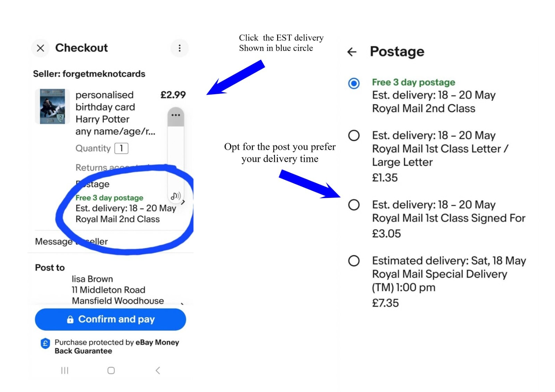
Task: Select Royal Mail 1st Class Signed For
Action: click(x=354, y=205)
